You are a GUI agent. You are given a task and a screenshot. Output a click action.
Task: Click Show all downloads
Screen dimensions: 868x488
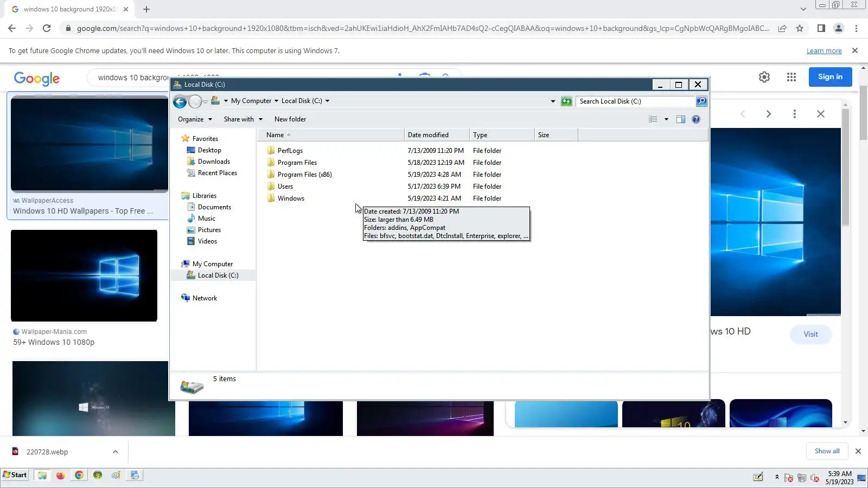[827, 451]
